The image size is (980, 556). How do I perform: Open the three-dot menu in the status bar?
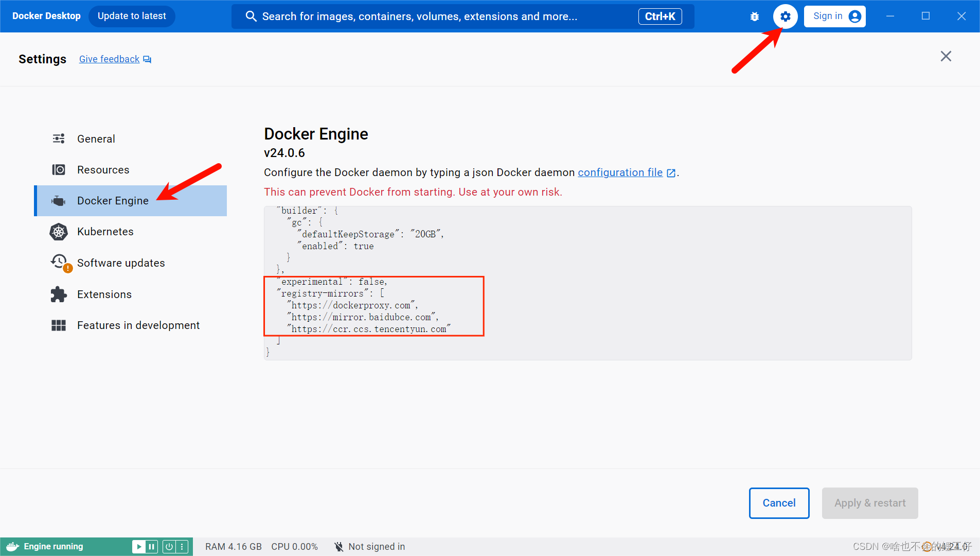(182, 546)
